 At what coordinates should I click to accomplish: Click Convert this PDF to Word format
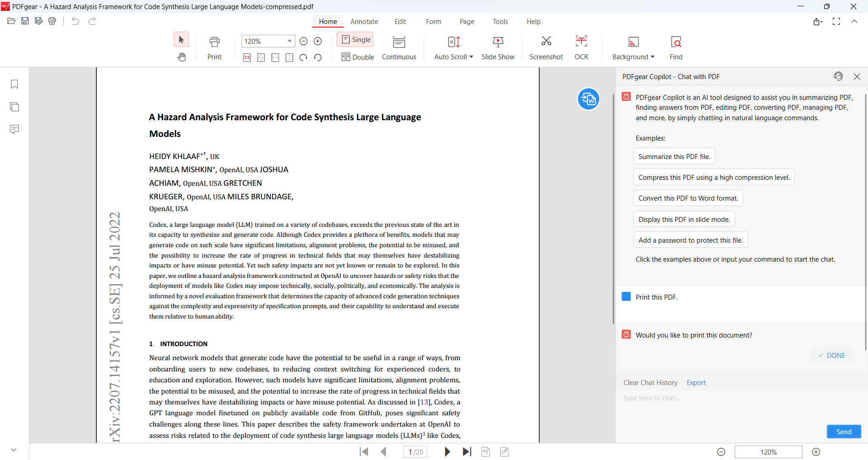[688, 198]
